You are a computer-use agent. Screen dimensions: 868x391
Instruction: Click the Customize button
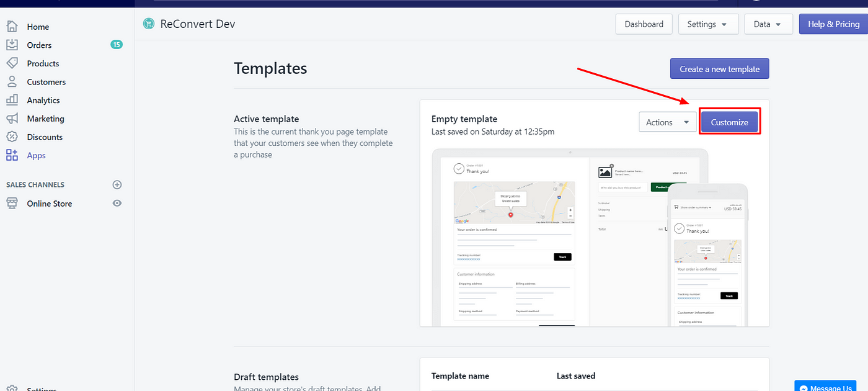pyautogui.click(x=730, y=122)
